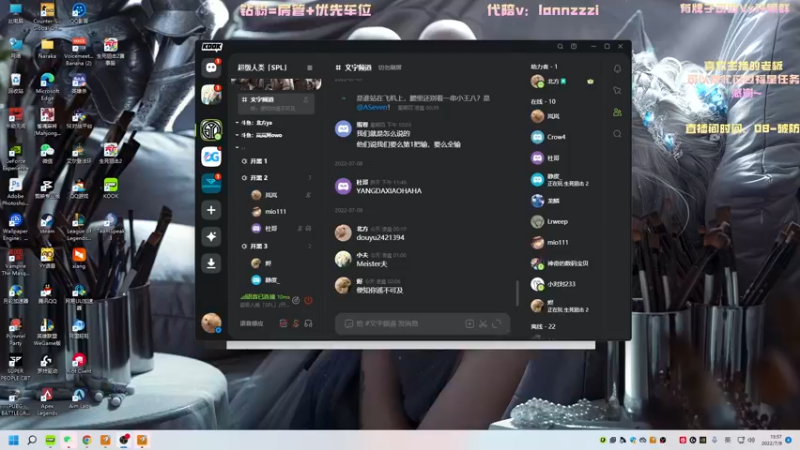Click the scissors screenshot icon in message box

pos(483,323)
